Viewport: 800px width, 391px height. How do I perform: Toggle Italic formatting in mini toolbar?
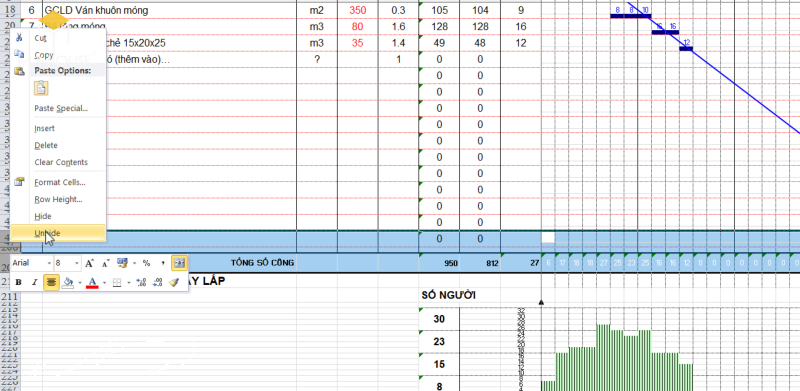pos(34,282)
